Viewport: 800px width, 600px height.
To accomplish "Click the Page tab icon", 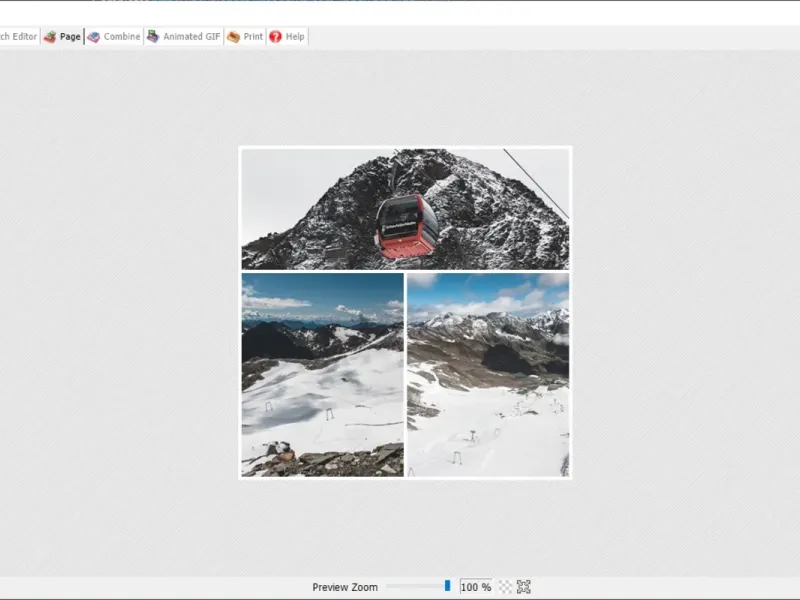I will [x=50, y=37].
